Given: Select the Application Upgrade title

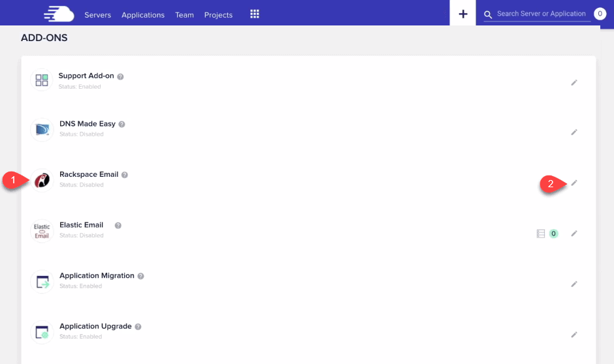Looking at the screenshot, I should click(95, 326).
